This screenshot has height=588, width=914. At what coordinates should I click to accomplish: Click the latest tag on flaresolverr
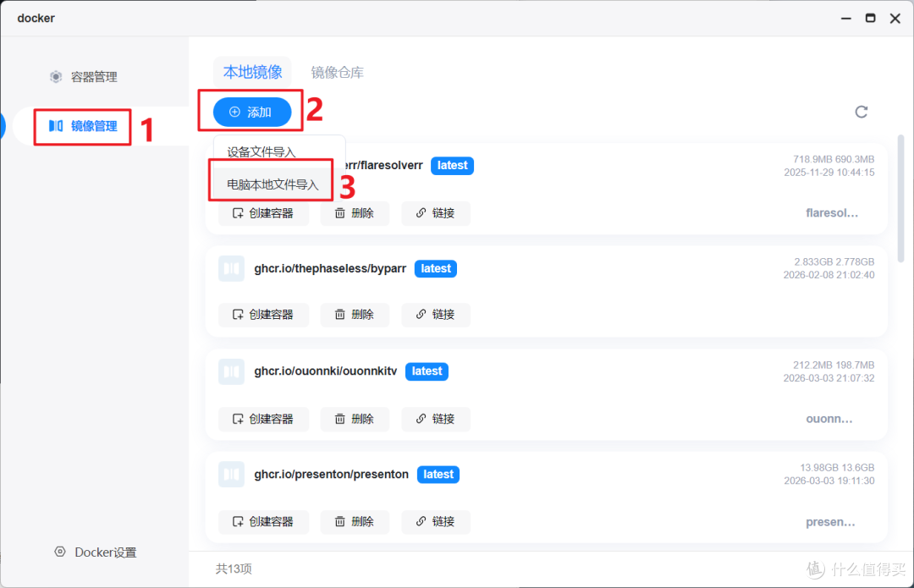tap(452, 166)
